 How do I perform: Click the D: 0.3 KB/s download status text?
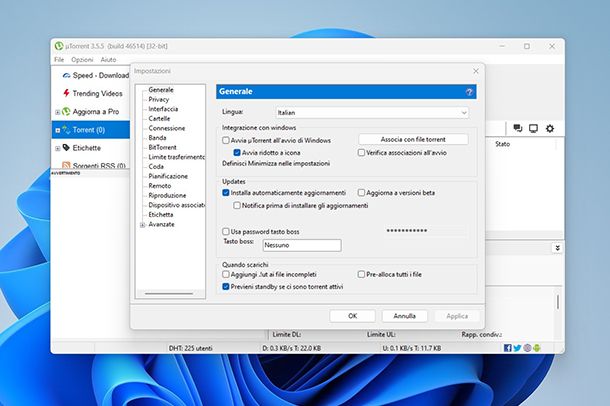coord(291,348)
